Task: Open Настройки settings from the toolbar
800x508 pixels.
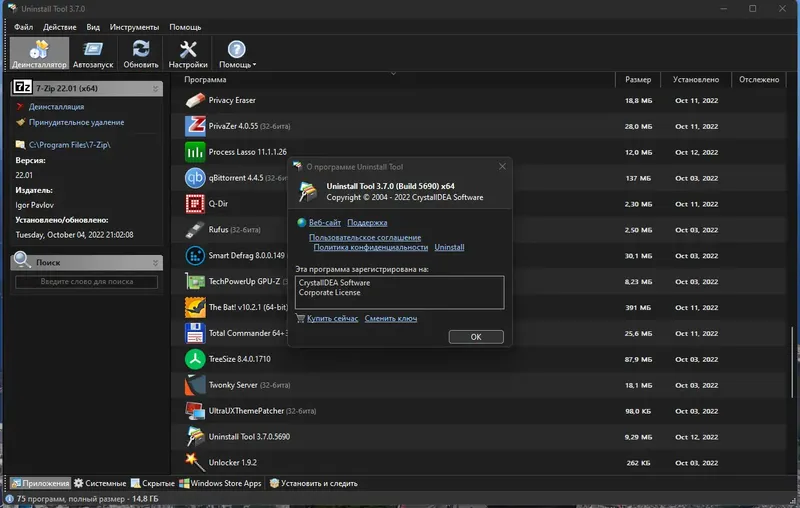Action: tap(188, 53)
